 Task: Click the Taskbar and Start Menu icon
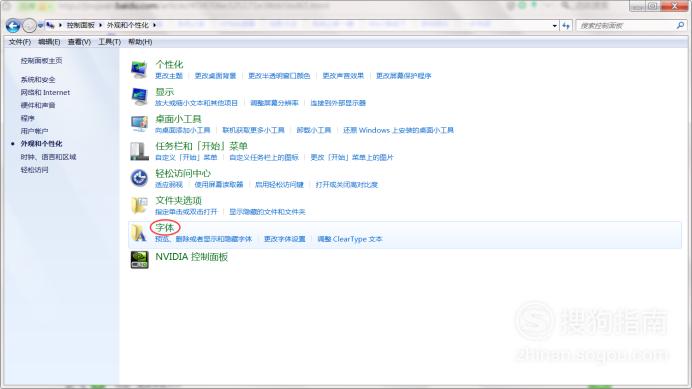[x=139, y=151]
